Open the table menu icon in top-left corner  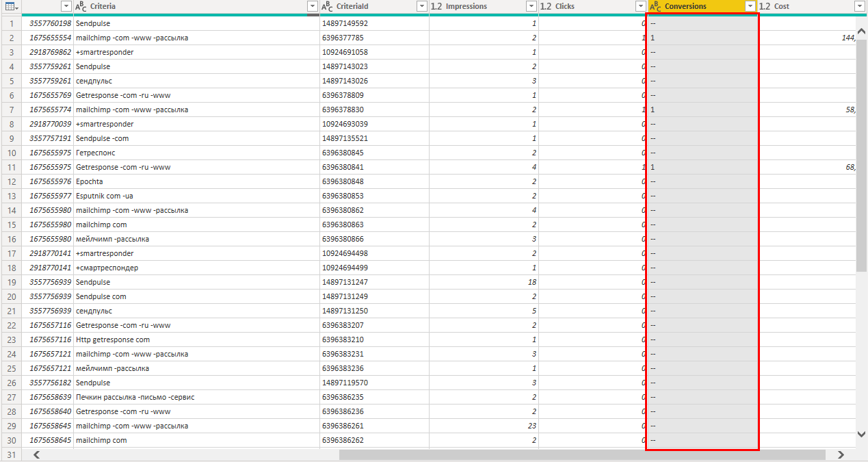12,6
